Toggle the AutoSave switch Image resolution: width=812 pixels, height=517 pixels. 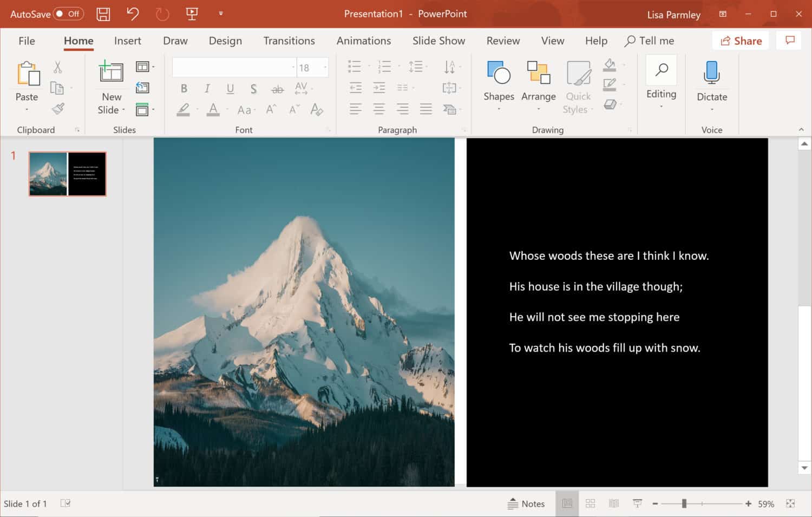click(68, 14)
